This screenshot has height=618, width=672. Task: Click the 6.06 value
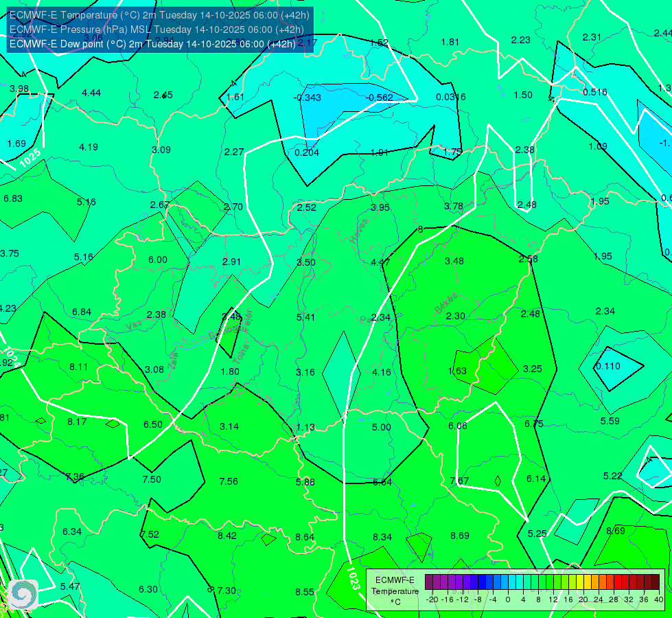click(x=458, y=426)
